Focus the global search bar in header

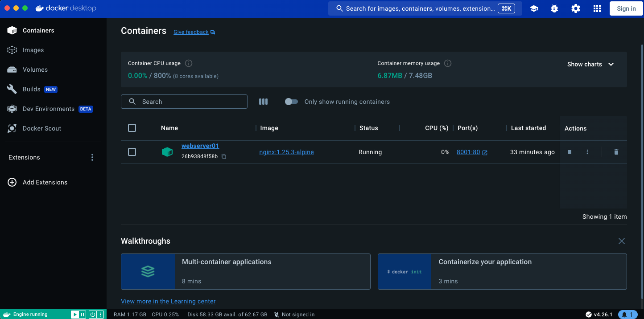425,8
